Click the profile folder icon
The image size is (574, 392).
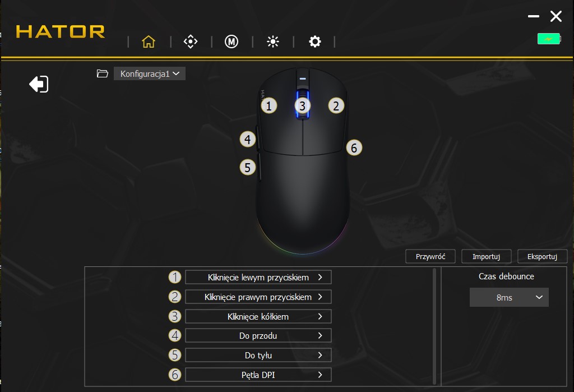pos(102,73)
